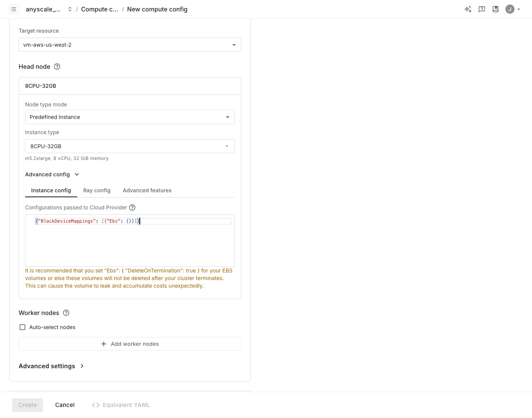
Task: Switch to the Advanced features tab
Action: (147, 190)
